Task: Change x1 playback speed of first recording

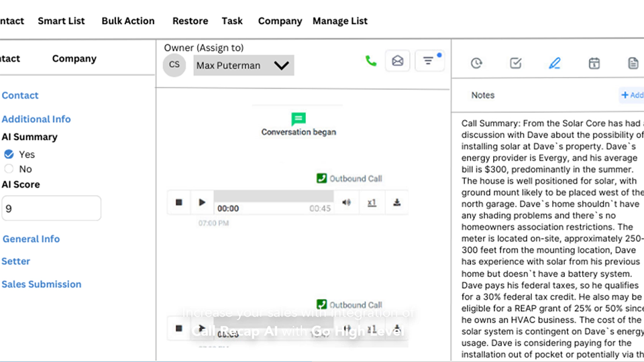Action: 372,202
